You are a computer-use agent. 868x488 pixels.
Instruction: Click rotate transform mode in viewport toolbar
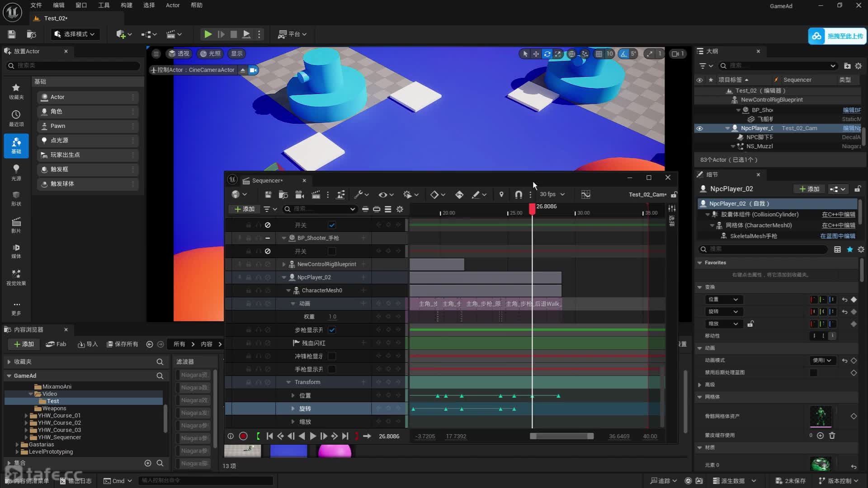coord(547,54)
